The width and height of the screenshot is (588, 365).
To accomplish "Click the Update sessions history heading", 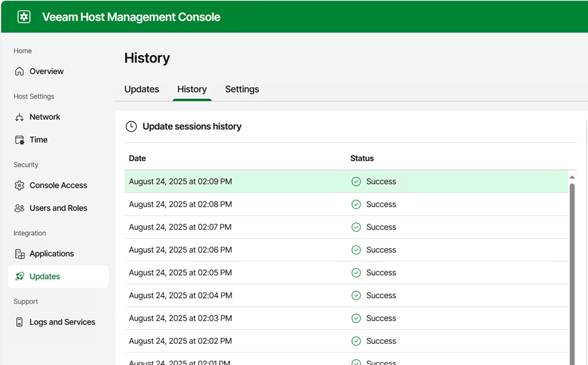I will click(192, 126).
